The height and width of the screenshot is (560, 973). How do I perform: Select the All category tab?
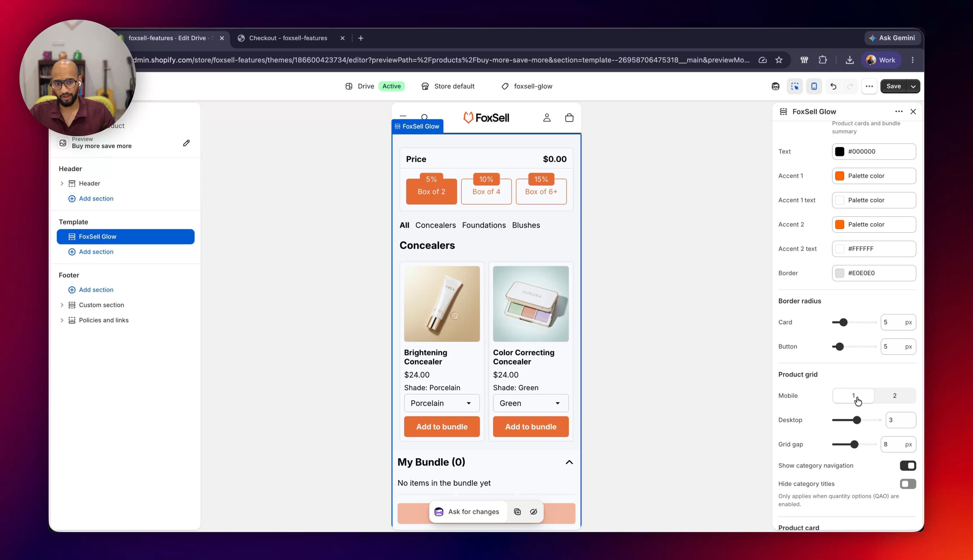(404, 225)
